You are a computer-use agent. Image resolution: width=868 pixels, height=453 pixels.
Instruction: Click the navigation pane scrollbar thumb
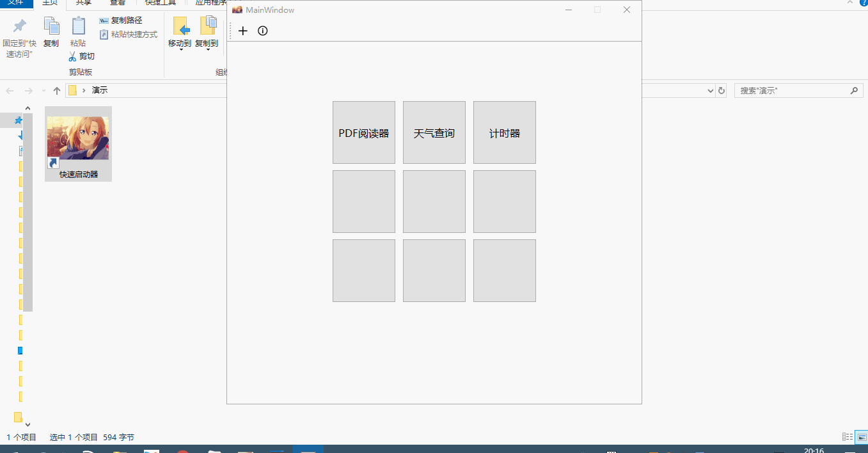click(x=28, y=212)
